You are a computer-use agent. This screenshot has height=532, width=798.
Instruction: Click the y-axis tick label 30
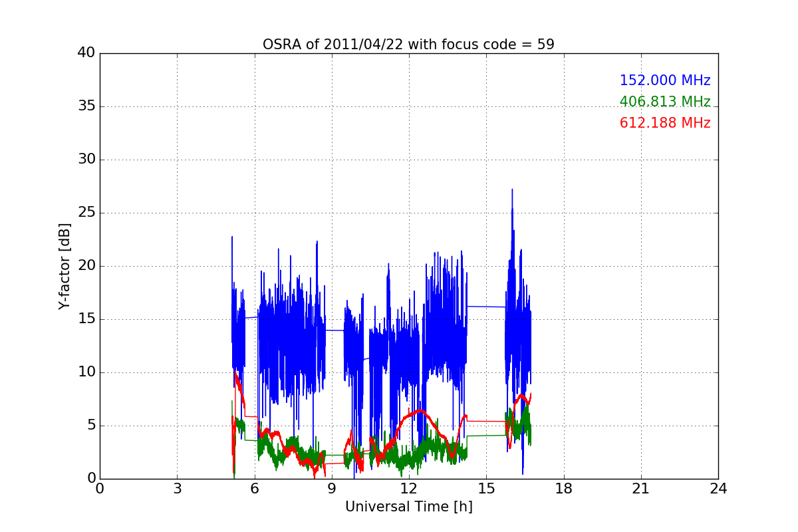point(86,160)
